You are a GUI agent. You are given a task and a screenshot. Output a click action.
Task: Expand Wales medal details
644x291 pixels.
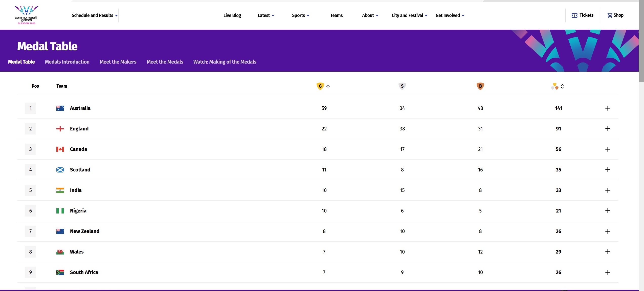point(608,252)
